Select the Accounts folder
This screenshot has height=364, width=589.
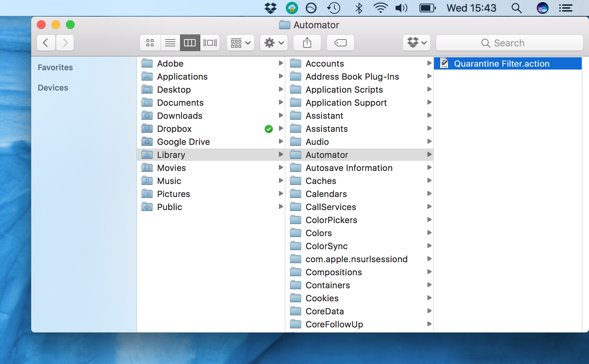coord(360,63)
